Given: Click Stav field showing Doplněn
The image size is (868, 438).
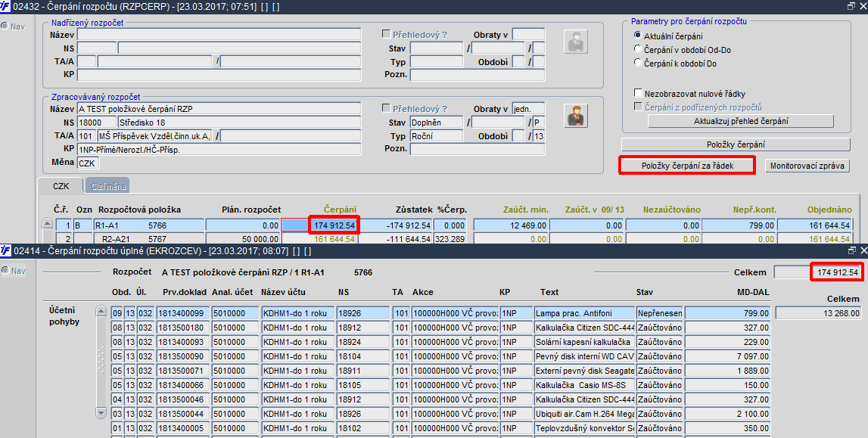Looking at the screenshot, I should pos(437,123).
